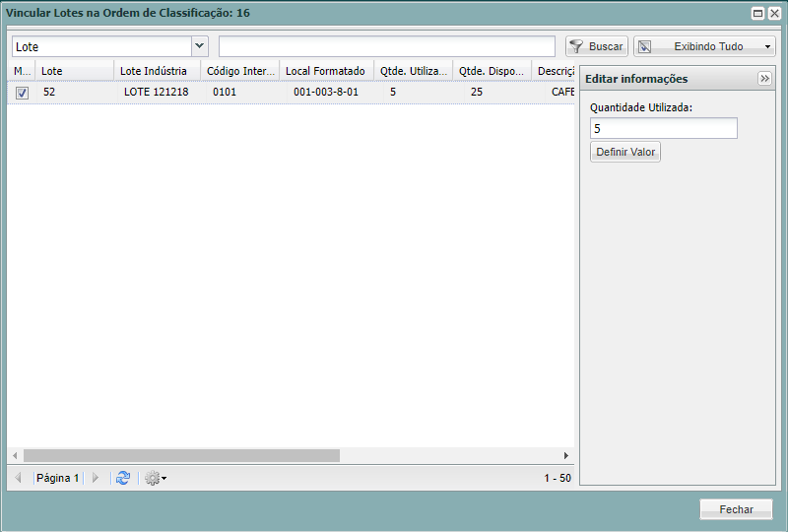This screenshot has height=532, width=788.
Task: Sort by Local Formatado column header
Action: [x=327, y=71]
